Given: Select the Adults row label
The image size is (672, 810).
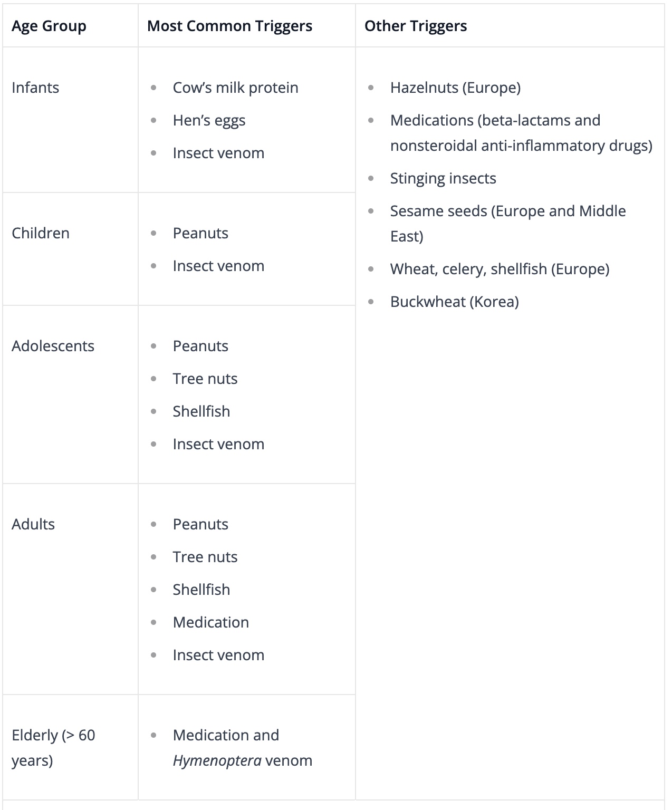Looking at the screenshot, I should pos(33,524).
